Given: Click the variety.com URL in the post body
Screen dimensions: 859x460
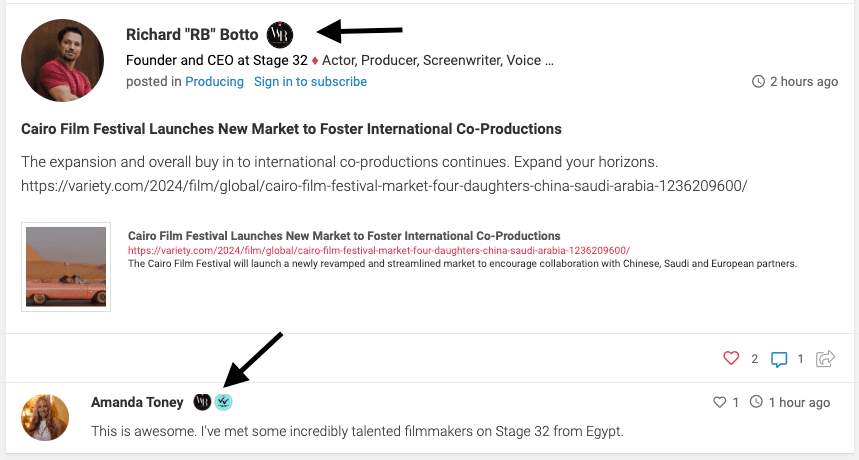Looking at the screenshot, I should click(x=384, y=186).
